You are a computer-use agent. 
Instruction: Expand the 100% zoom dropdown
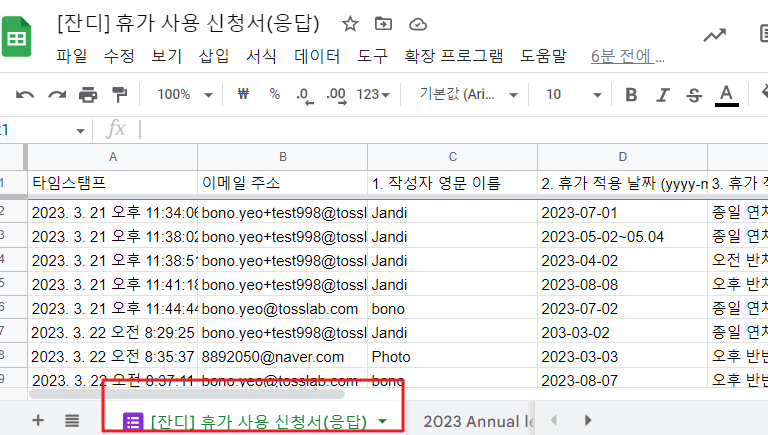[x=185, y=95]
